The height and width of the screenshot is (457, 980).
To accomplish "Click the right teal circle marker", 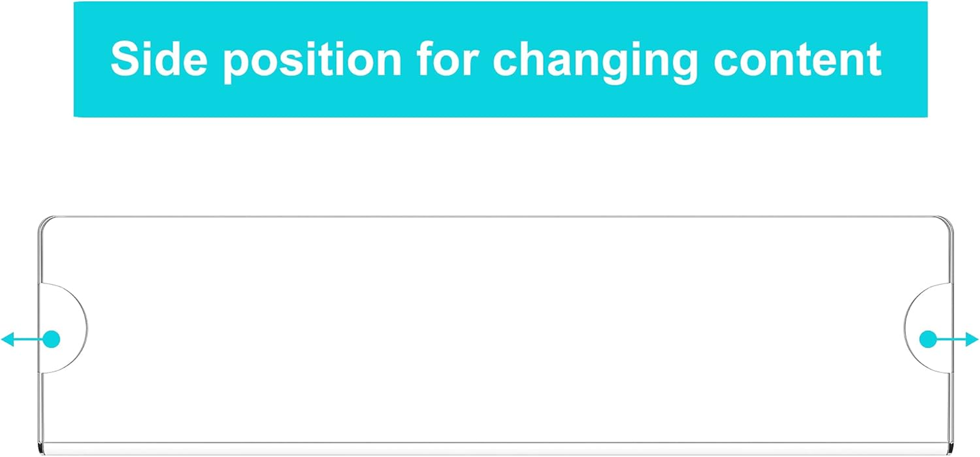I will coord(927,339).
